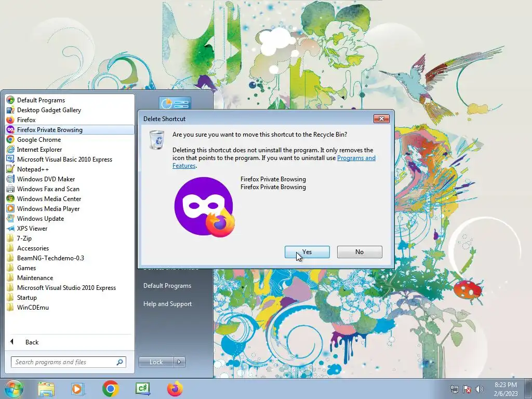Confirm deletion with the Yes button
532x399 pixels.
pos(307,252)
